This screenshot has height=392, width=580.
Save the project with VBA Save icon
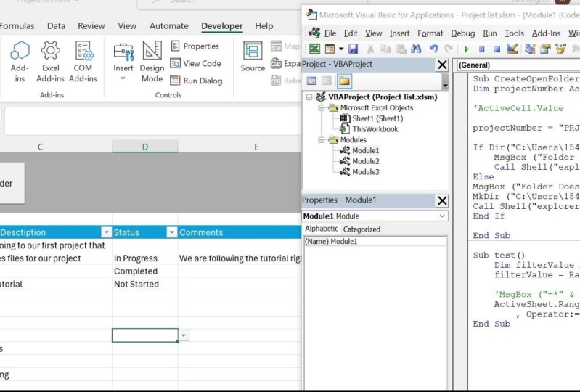coord(353,49)
